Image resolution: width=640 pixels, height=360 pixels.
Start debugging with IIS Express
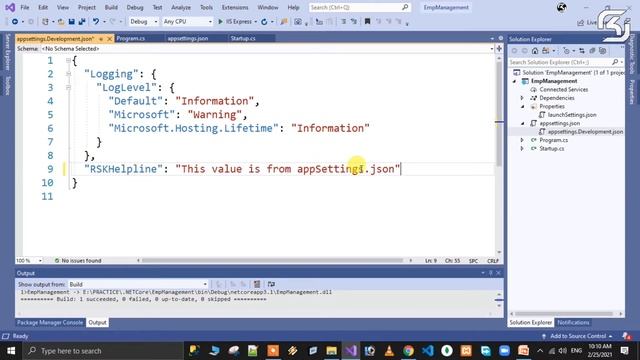click(x=235, y=22)
